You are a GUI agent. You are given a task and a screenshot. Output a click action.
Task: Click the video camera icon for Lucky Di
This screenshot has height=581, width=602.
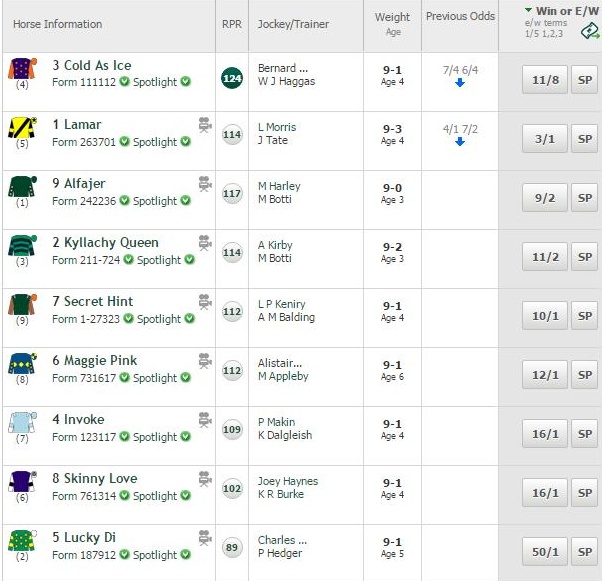coord(205,538)
